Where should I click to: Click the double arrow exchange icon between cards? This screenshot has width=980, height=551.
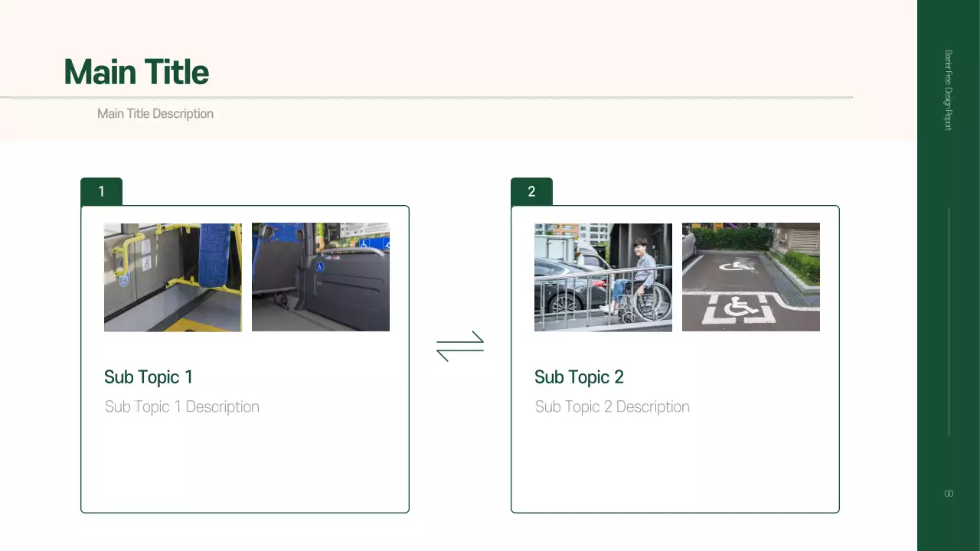pyautogui.click(x=460, y=344)
